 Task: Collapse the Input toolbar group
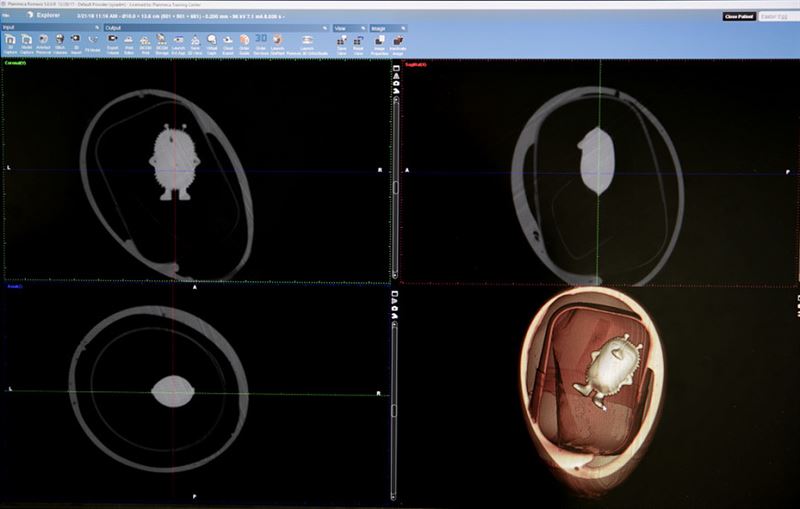click(97, 28)
